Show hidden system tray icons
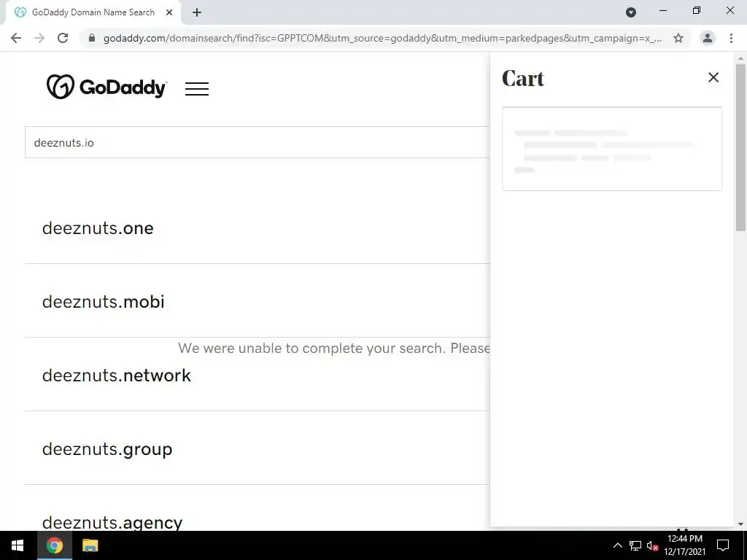747x560 pixels. pos(617,545)
